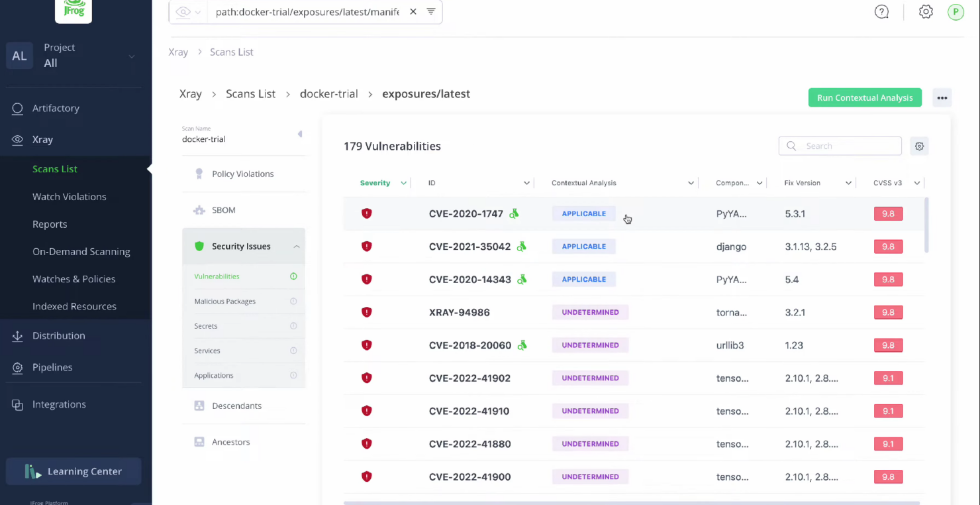Open Watches & Policies
The height and width of the screenshot is (505, 980).
[74, 278]
